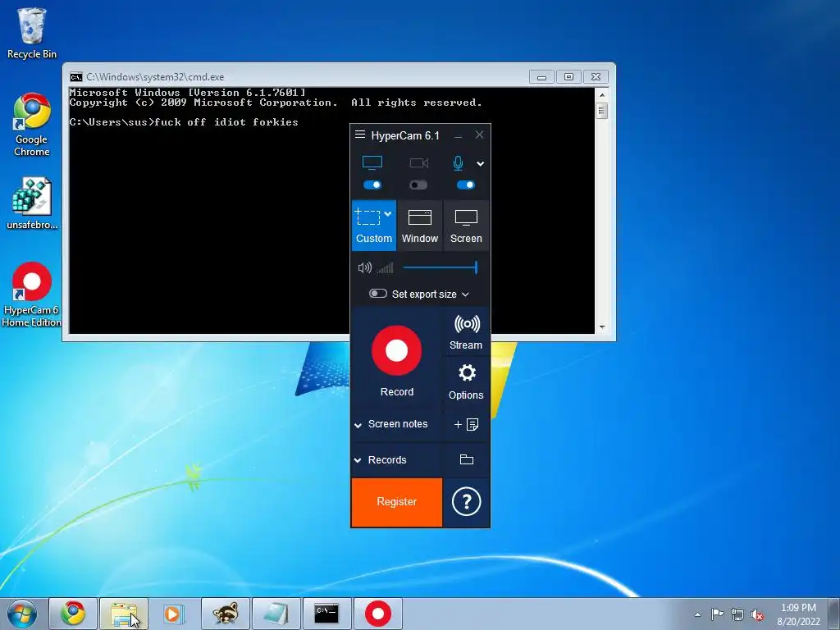
Task: Expand the Set export size chevron
Action: (x=465, y=294)
